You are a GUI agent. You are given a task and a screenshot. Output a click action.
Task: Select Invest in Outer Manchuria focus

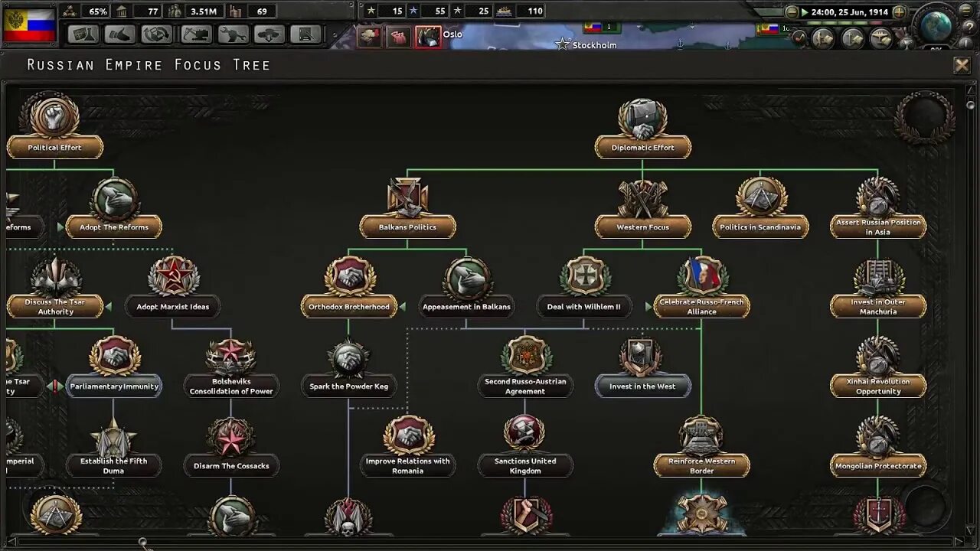[x=878, y=288]
